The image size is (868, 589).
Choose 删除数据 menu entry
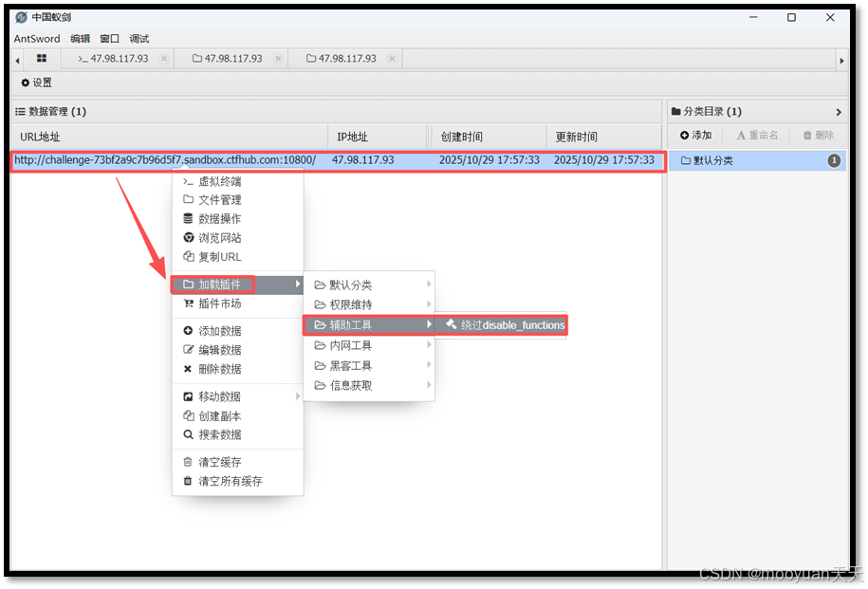(x=238, y=369)
